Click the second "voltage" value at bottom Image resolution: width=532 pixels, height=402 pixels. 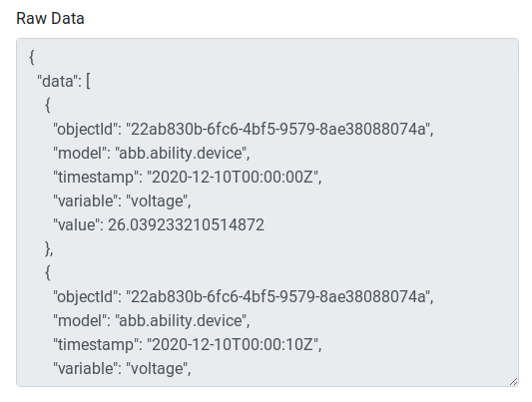tap(159, 368)
